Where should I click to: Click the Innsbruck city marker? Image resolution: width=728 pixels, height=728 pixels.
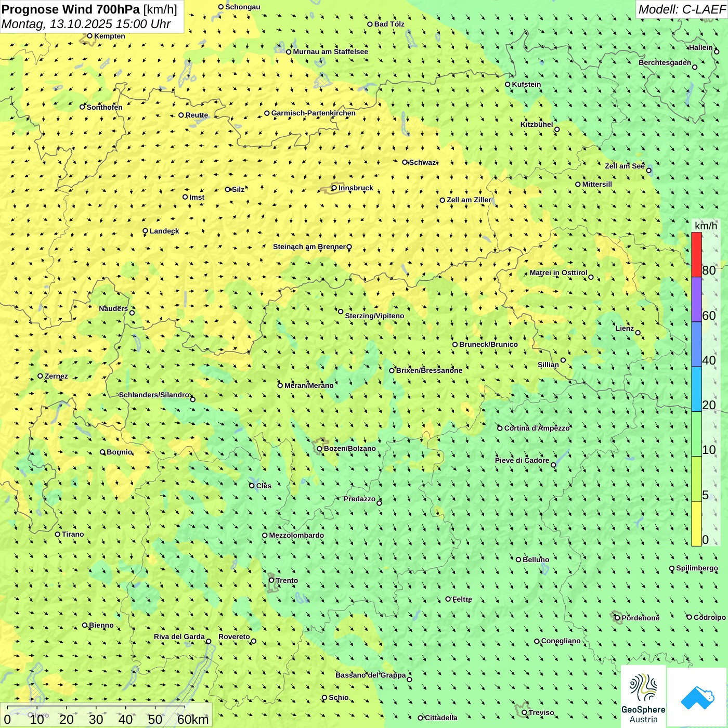pyautogui.click(x=334, y=188)
